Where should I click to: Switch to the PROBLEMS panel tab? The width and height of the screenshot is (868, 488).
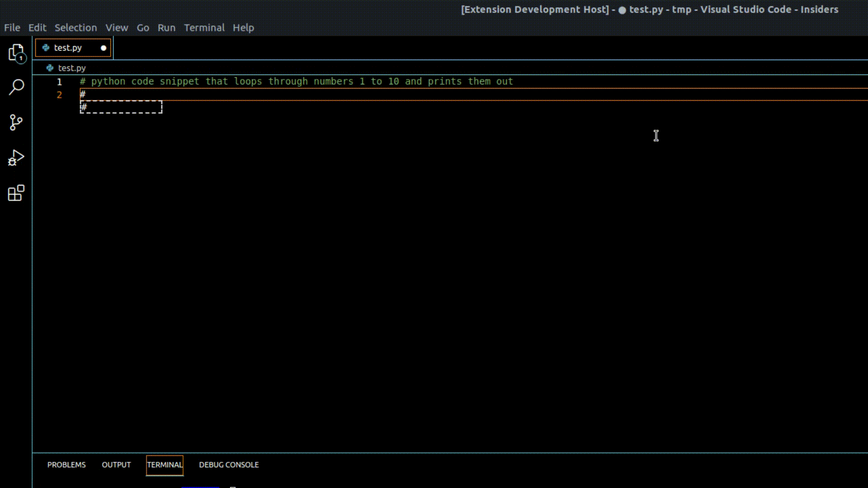66,465
